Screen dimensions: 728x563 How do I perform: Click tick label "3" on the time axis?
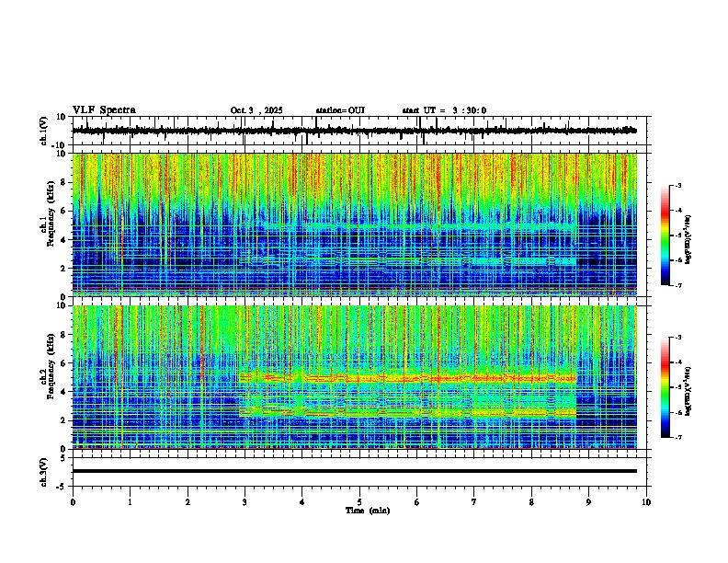pyautogui.click(x=245, y=502)
